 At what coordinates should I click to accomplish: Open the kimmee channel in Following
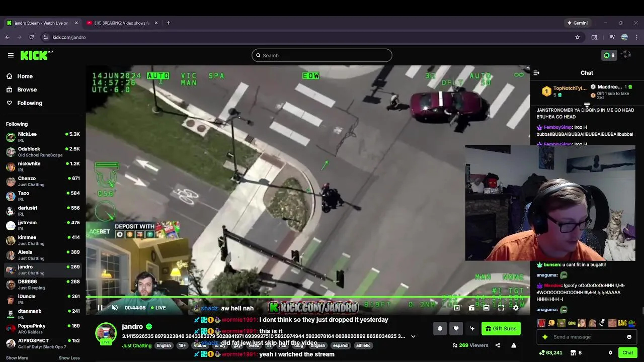click(x=43, y=240)
